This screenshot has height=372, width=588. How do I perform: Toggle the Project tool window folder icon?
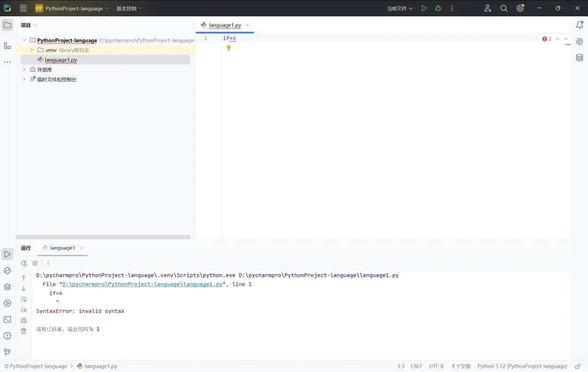7,25
